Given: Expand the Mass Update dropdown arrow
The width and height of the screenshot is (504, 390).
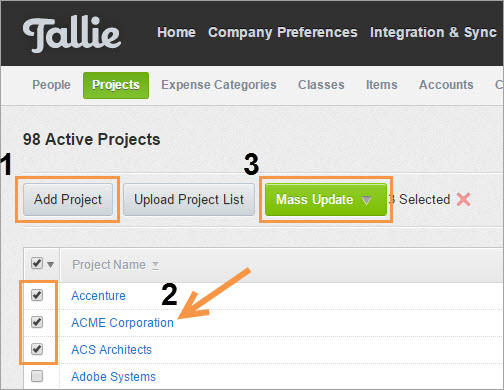Looking at the screenshot, I should (x=366, y=200).
